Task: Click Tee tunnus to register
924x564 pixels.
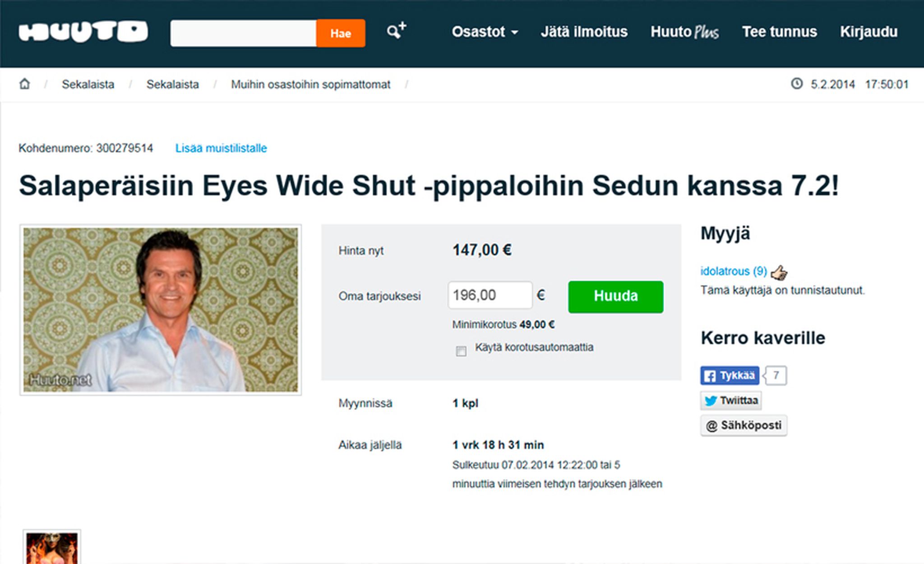Action: pos(779,32)
